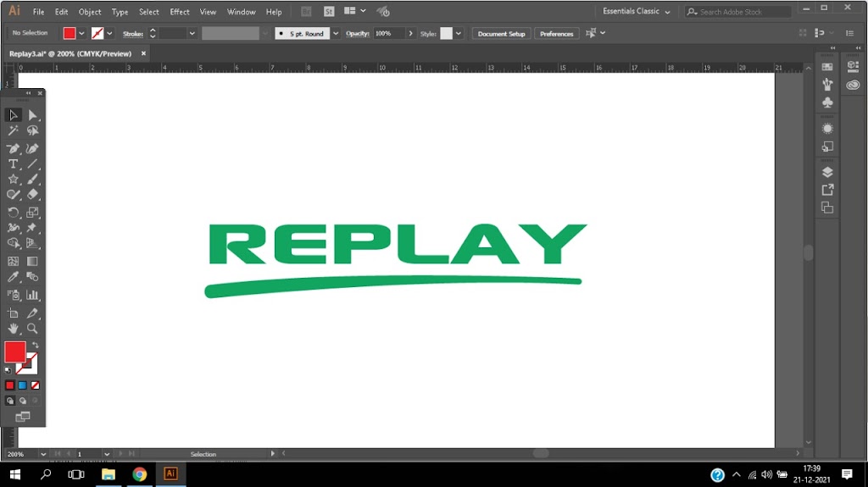This screenshot has width=868, height=487.
Task: Enable Draw Normal mode
Action: (10, 401)
